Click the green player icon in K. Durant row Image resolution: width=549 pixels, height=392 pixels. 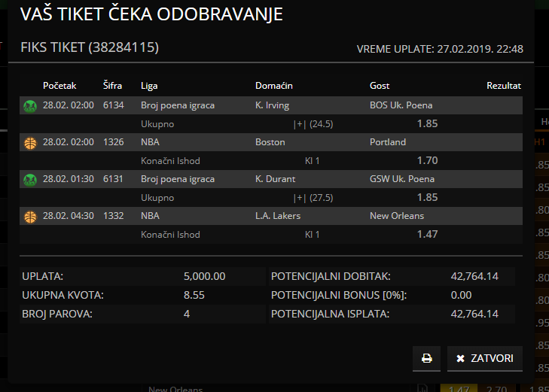pyautogui.click(x=30, y=180)
